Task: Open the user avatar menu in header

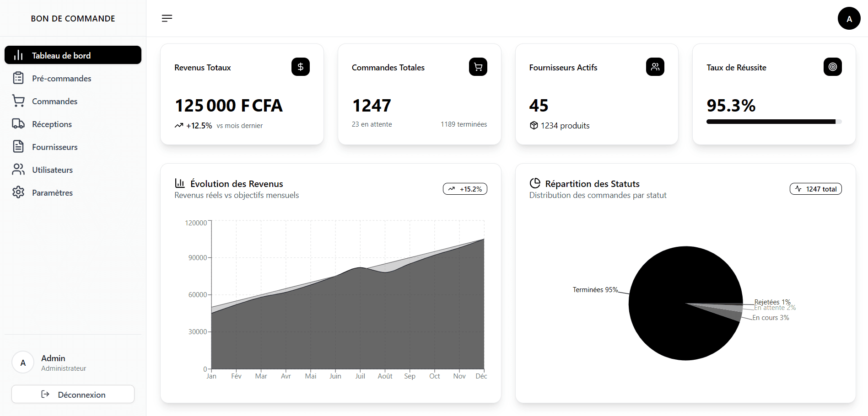Action: coord(849,19)
